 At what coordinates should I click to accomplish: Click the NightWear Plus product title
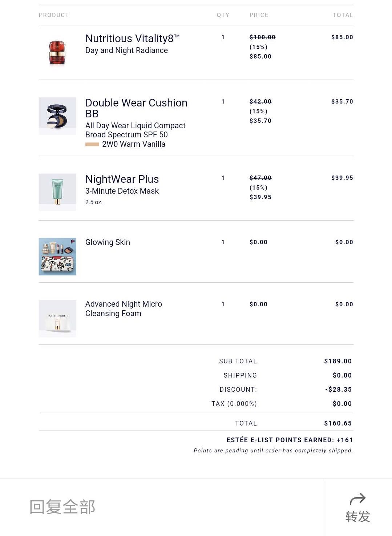(x=122, y=179)
